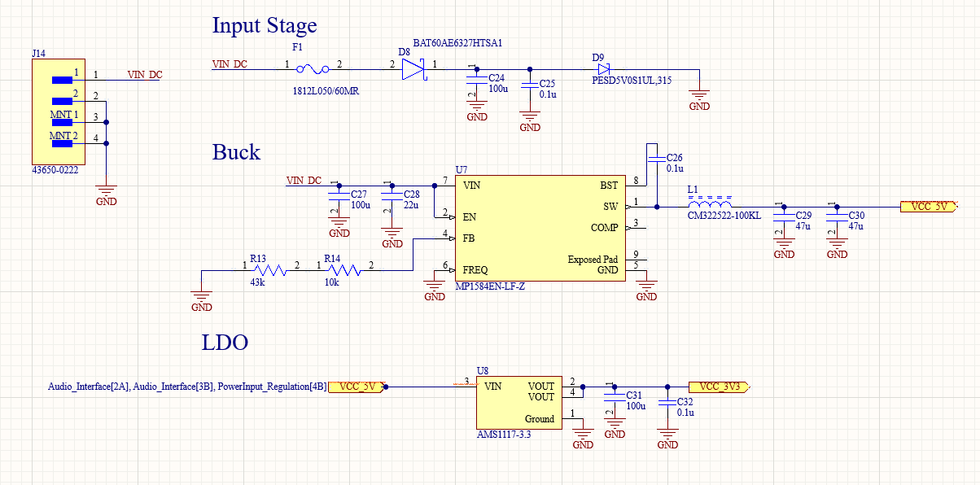Select the MP1584EN-LF-Z part number text
The image size is (980, 485).
491,286
